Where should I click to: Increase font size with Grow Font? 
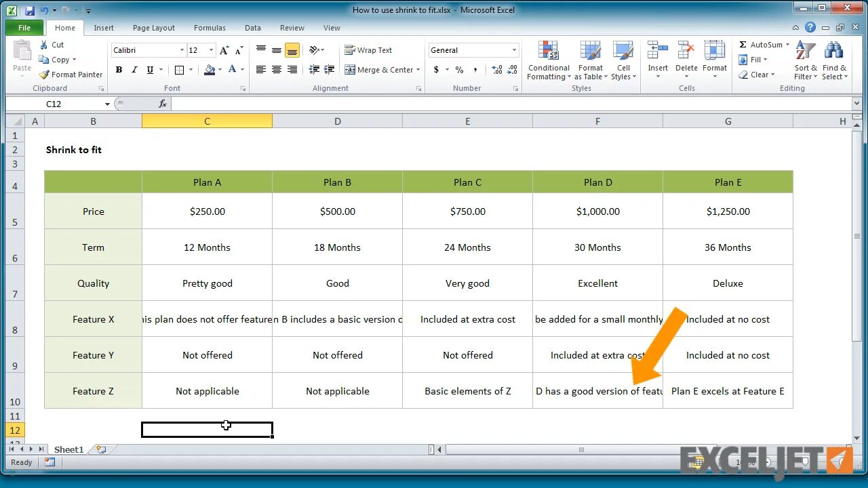tap(225, 50)
